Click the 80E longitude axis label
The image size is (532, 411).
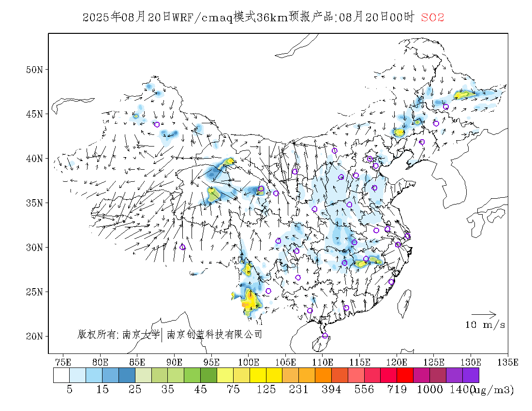click(x=100, y=362)
